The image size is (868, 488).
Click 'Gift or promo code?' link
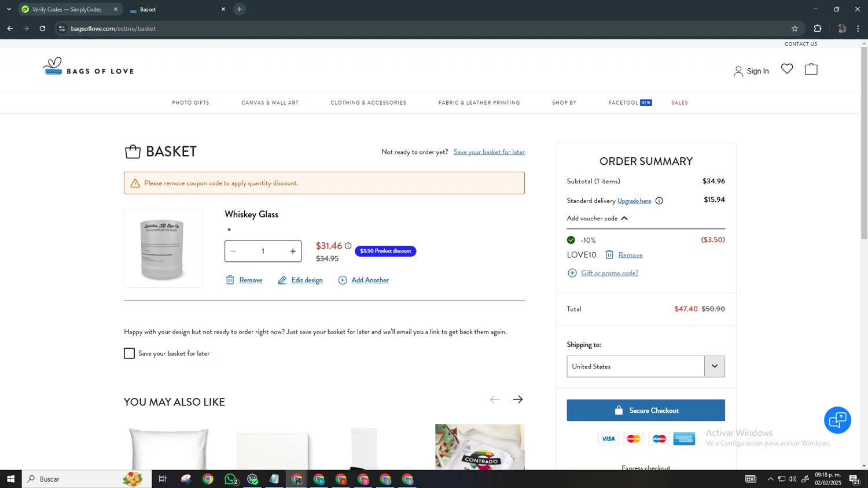[610, 273]
